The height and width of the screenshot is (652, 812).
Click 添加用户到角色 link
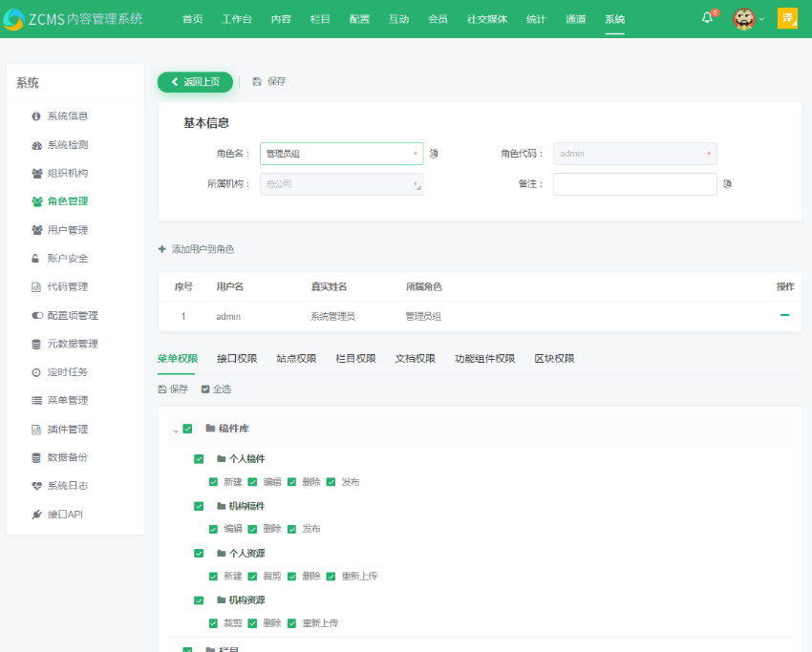click(x=202, y=249)
